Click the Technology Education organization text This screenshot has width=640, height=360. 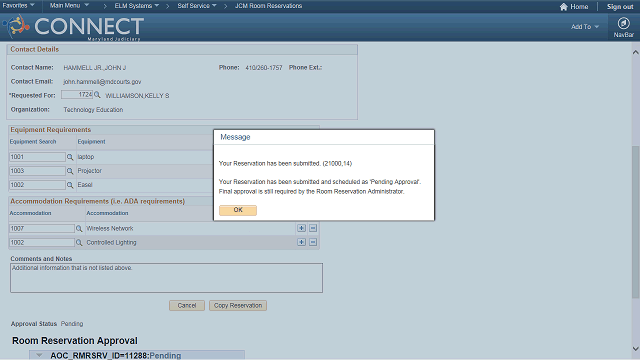point(93,110)
